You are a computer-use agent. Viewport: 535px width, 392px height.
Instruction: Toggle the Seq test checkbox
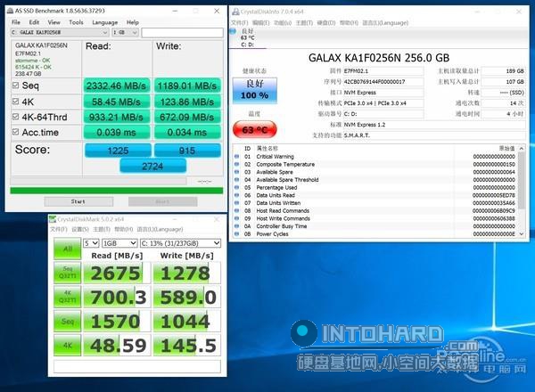[15, 86]
